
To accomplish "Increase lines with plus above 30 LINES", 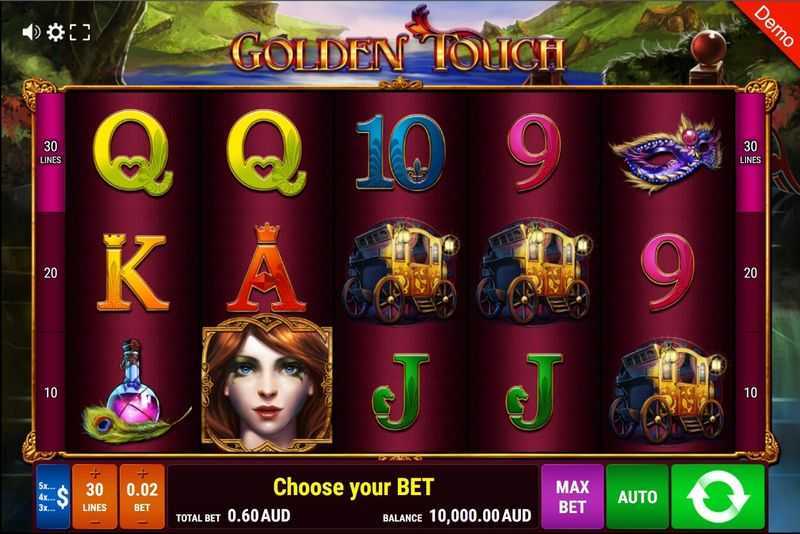I will point(94,473).
